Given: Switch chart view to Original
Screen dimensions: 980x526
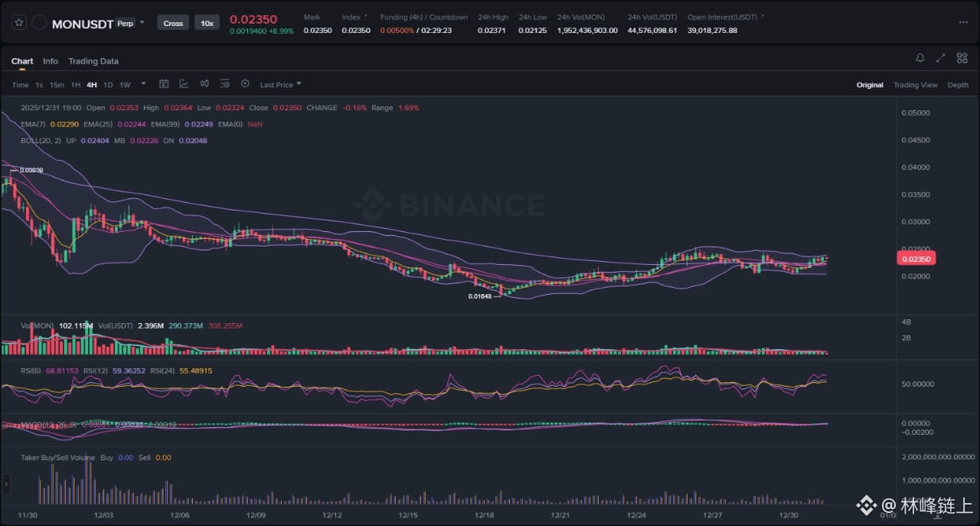Looking at the screenshot, I should pyautogui.click(x=870, y=85).
